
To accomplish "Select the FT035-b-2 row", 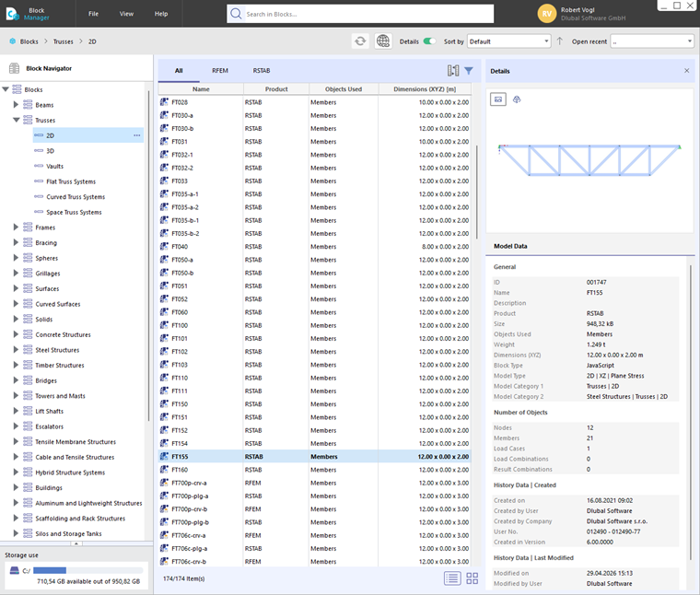I will [314, 233].
